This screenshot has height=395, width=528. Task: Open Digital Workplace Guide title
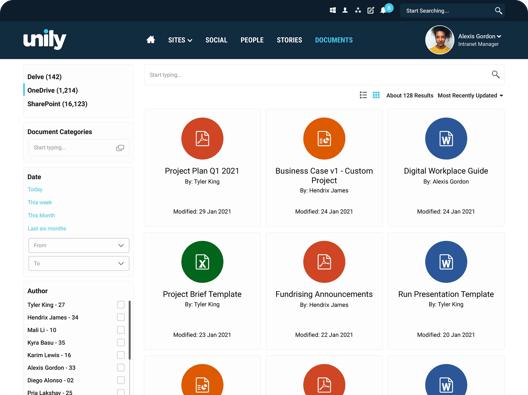[x=446, y=171]
